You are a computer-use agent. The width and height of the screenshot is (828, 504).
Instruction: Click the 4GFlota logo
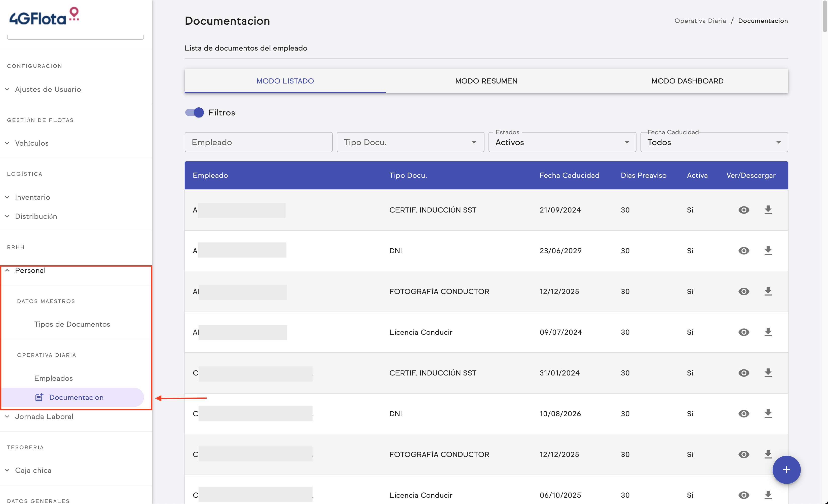44,17
